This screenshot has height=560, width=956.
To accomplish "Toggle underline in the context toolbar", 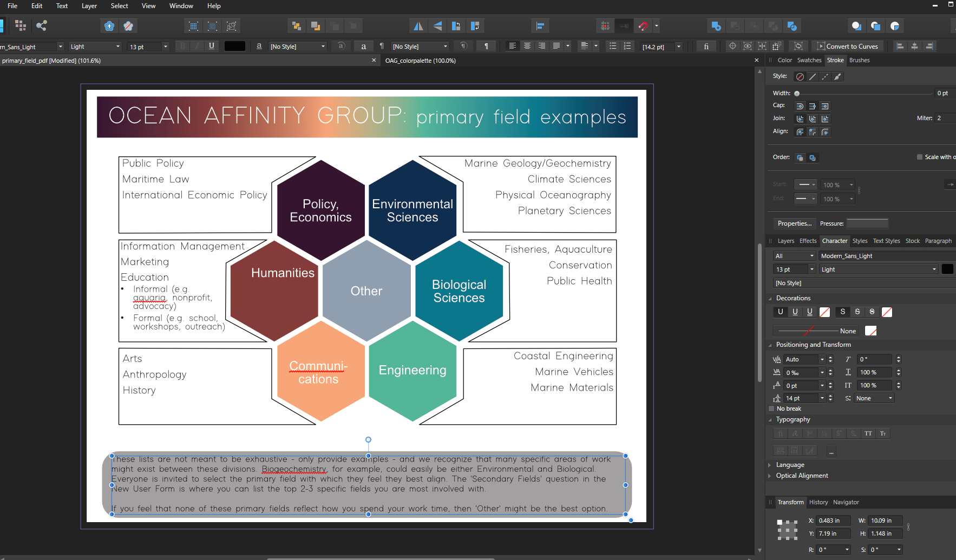I will (212, 47).
